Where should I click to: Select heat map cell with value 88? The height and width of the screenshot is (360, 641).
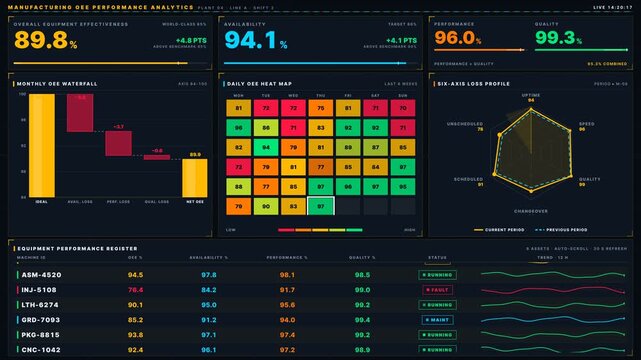point(238,187)
